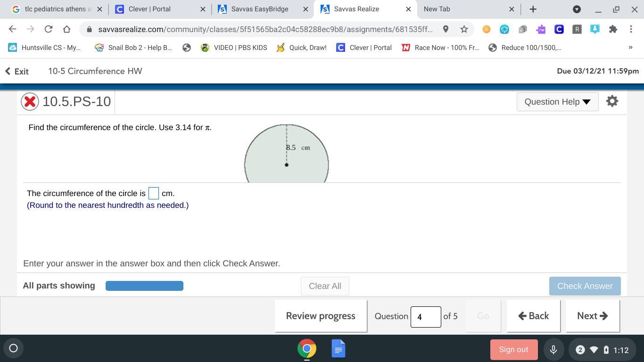Image resolution: width=644 pixels, height=362 pixels.
Task: Click the address bar URL
Action: pos(265,29)
